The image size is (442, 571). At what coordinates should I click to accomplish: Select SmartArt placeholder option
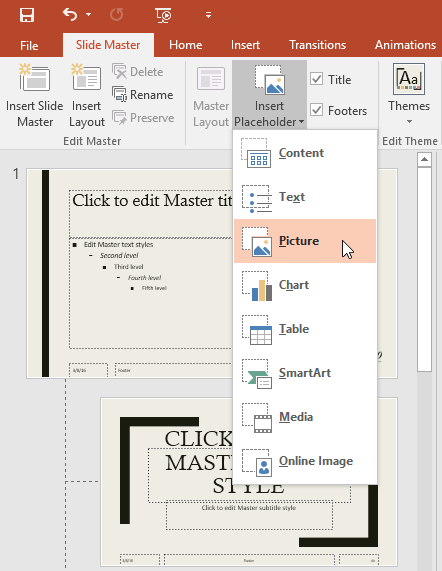coord(305,373)
